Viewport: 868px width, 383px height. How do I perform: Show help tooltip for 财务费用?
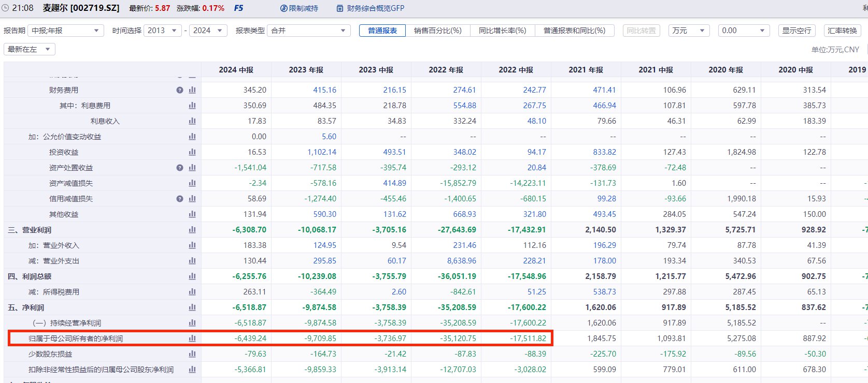pos(180,90)
